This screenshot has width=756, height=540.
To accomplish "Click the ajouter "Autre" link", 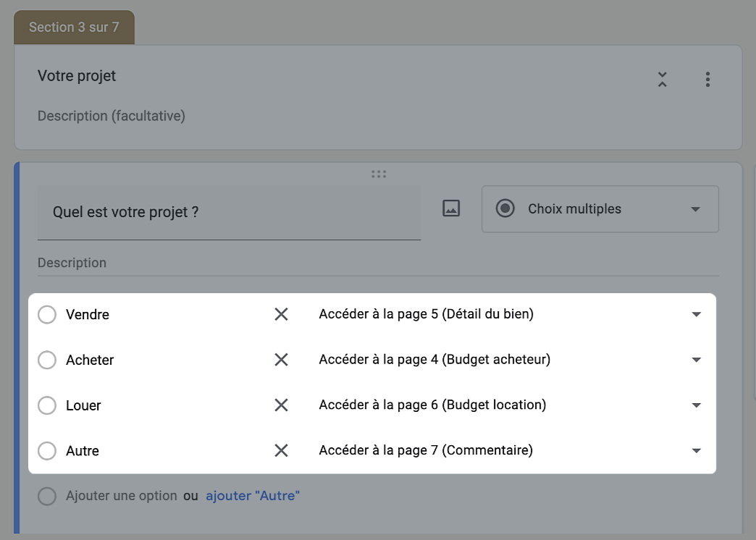I will (x=253, y=496).
